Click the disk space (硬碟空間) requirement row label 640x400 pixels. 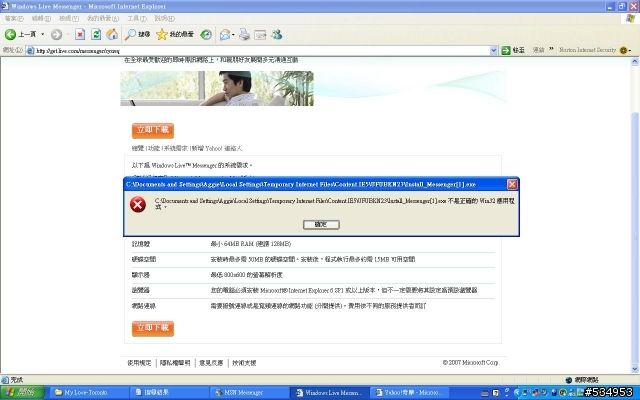(x=144, y=259)
